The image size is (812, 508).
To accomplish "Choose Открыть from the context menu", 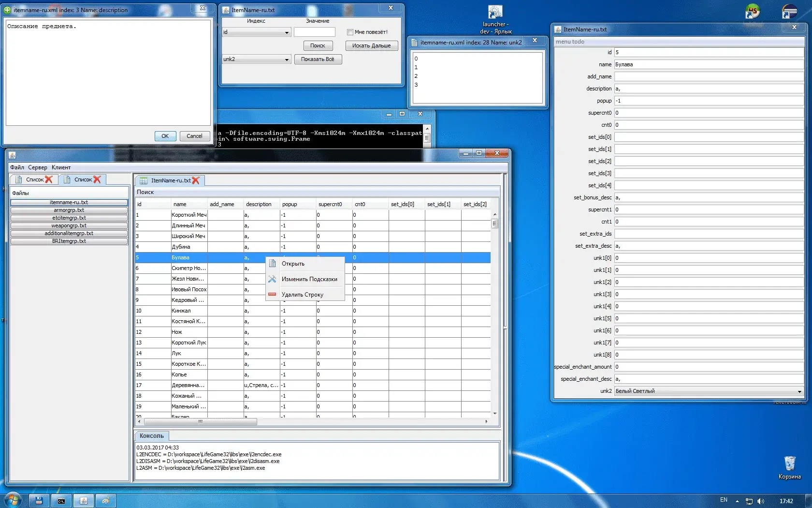I will (305, 264).
